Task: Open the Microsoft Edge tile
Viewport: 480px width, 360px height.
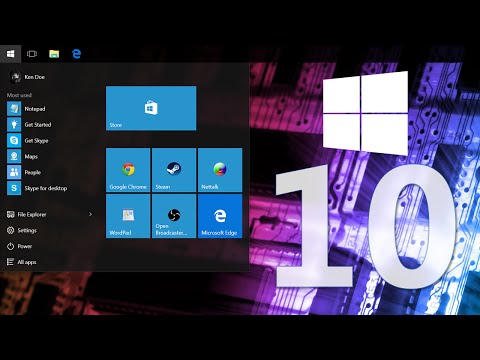Action: [x=220, y=216]
